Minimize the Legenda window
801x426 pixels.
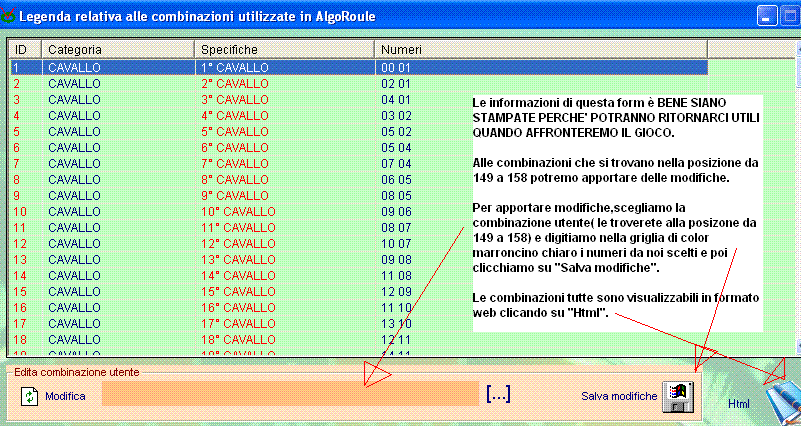(766, 14)
